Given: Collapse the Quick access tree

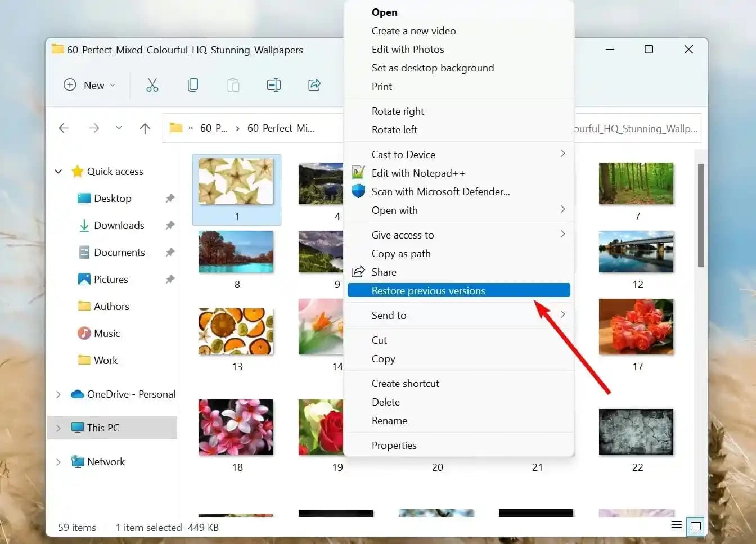Looking at the screenshot, I should (x=58, y=172).
